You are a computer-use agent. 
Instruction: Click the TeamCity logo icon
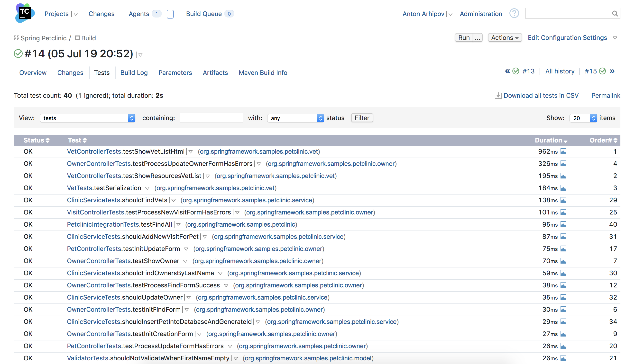pyautogui.click(x=25, y=13)
